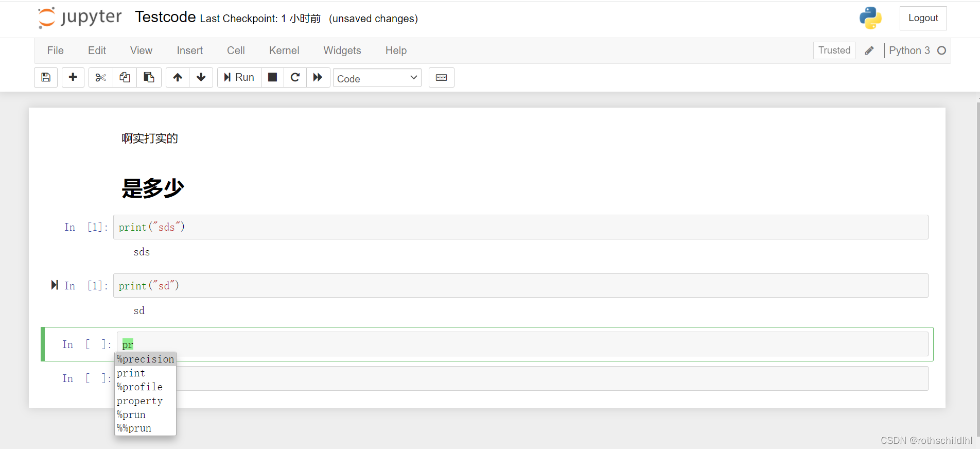980x449 pixels.
Task: Click the save and checkpoint icon
Action: point(46,77)
